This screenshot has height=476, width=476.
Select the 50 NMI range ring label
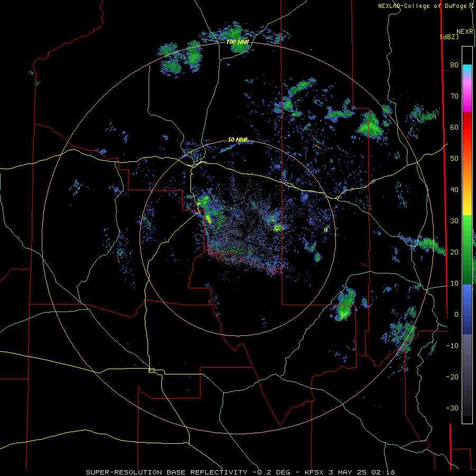237,140
